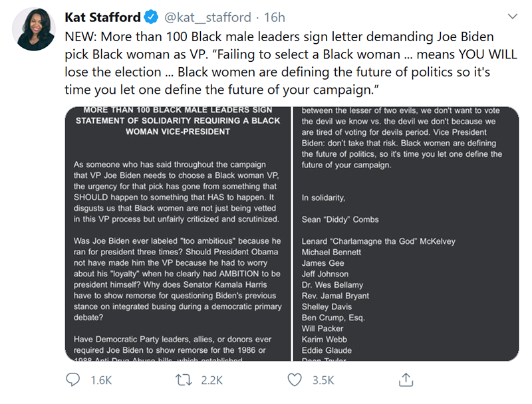Viewport: 532px width, 404px height.
Task: Click the Sean "Diddy" Combs signature line
Action: [340, 219]
